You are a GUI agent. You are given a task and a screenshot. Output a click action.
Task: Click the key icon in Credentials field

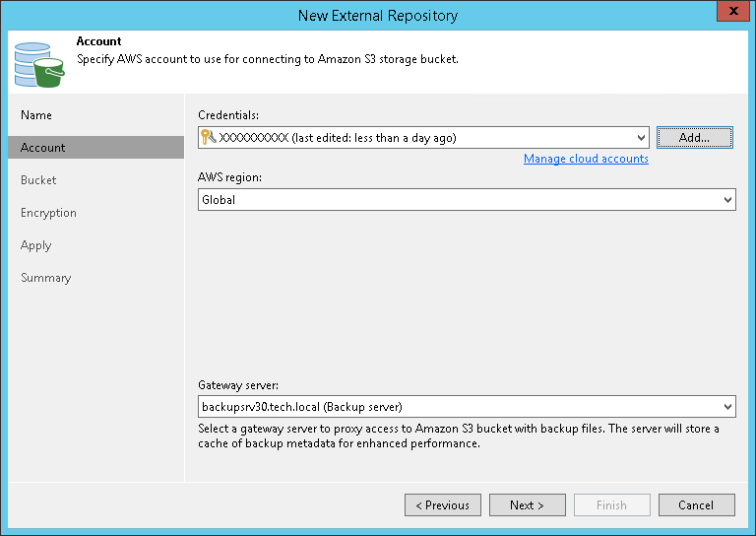(x=208, y=138)
